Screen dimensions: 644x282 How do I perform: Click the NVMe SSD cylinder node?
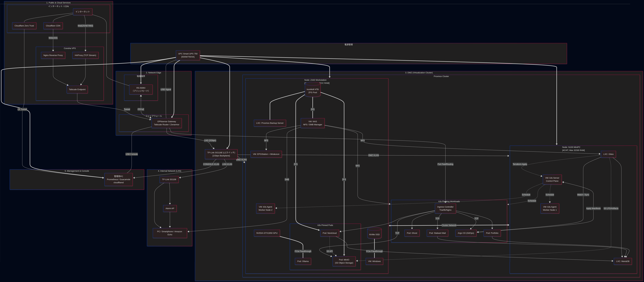pyautogui.click(x=375, y=233)
